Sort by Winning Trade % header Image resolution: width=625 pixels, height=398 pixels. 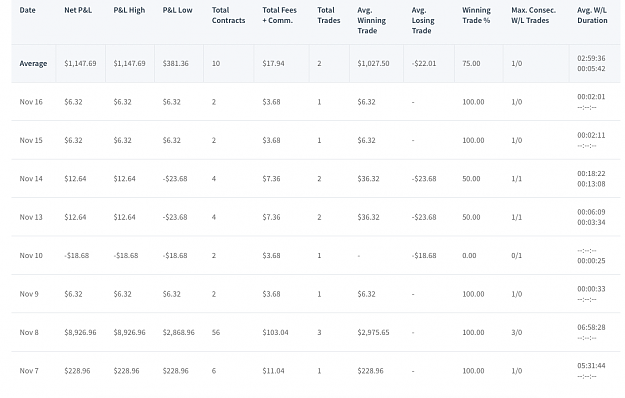pos(476,15)
